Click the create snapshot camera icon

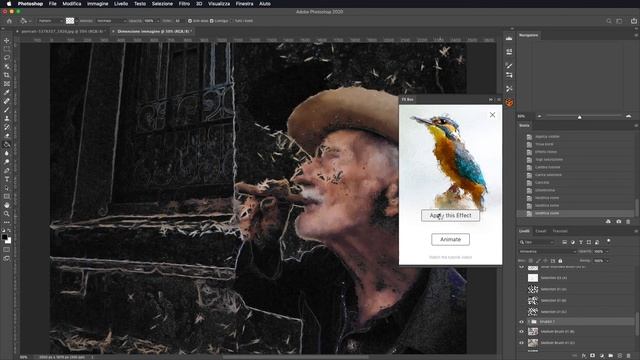click(618, 221)
